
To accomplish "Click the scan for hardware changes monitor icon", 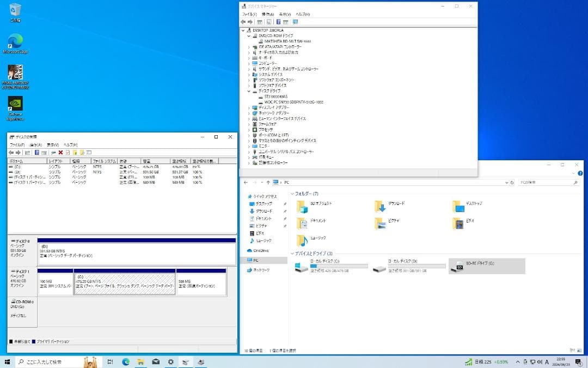I will pos(295,22).
